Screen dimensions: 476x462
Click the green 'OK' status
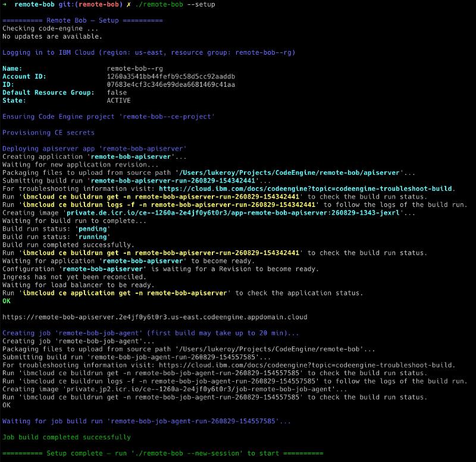click(7, 301)
